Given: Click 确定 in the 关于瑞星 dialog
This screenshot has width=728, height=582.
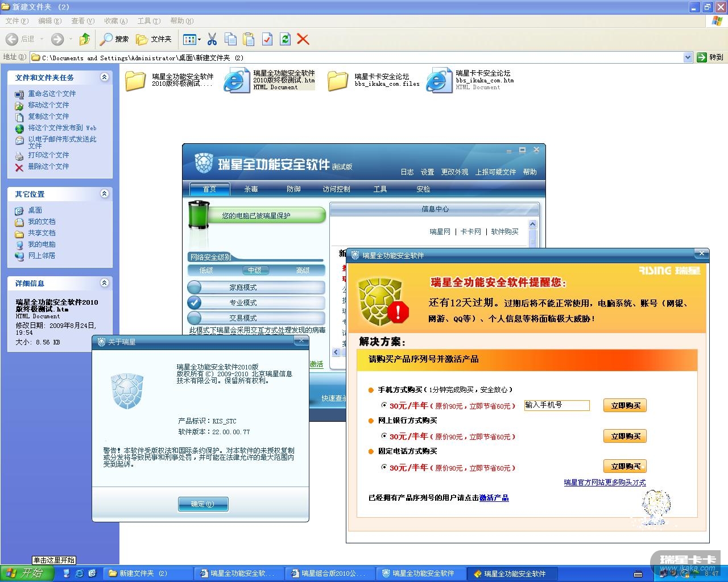Looking at the screenshot, I should [203, 504].
